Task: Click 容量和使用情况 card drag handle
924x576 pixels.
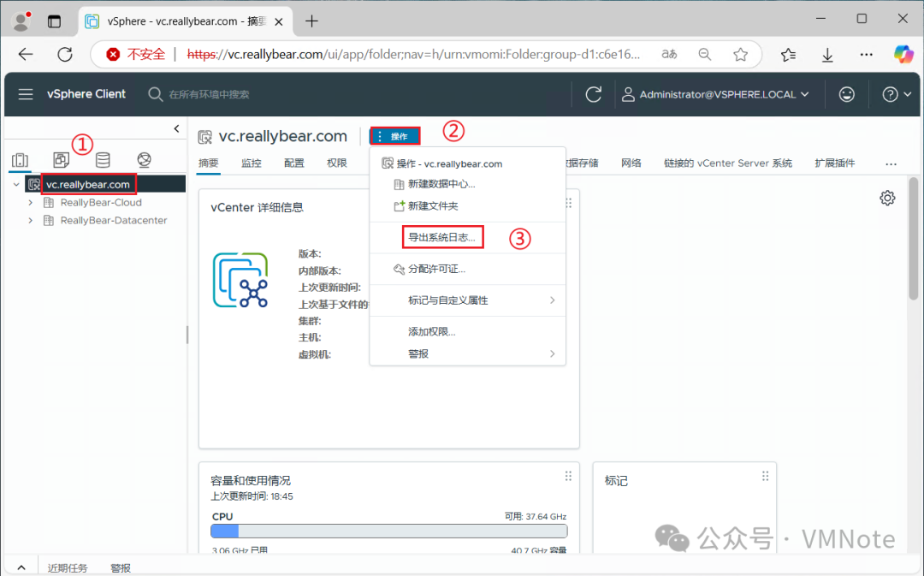Action: tap(568, 476)
